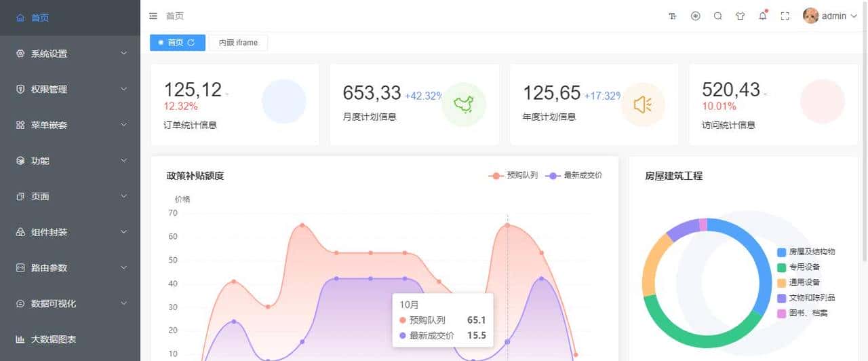The height and width of the screenshot is (361, 868).
Task: Expand the 页面 menu chevron
Action: coord(123,196)
